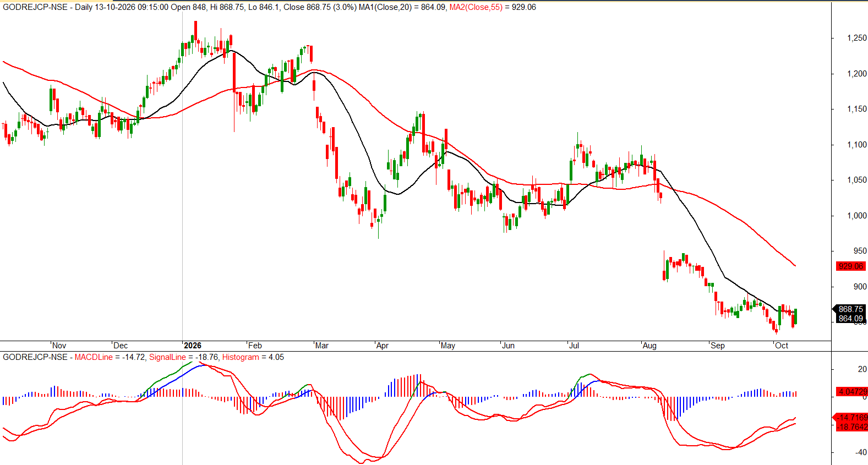Click the 1,100 price axis label

[857, 145]
